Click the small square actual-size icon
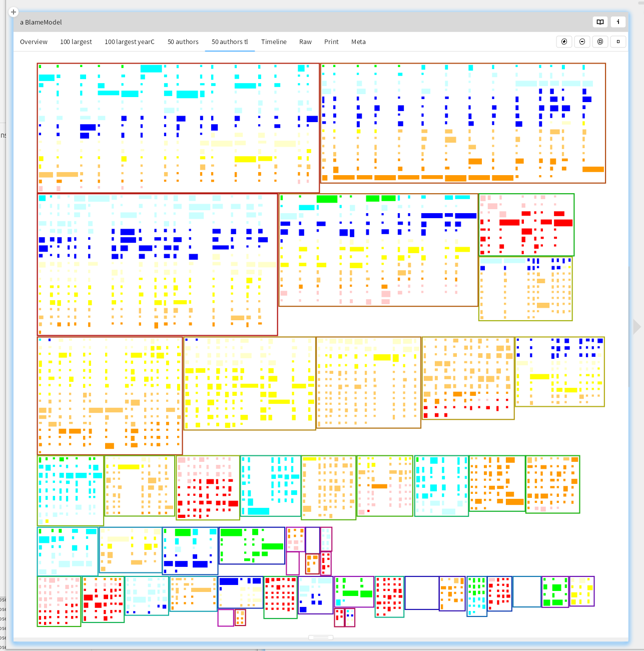This screenshot has height=651, width=644. pyautogui.click(x=618, y=42)
